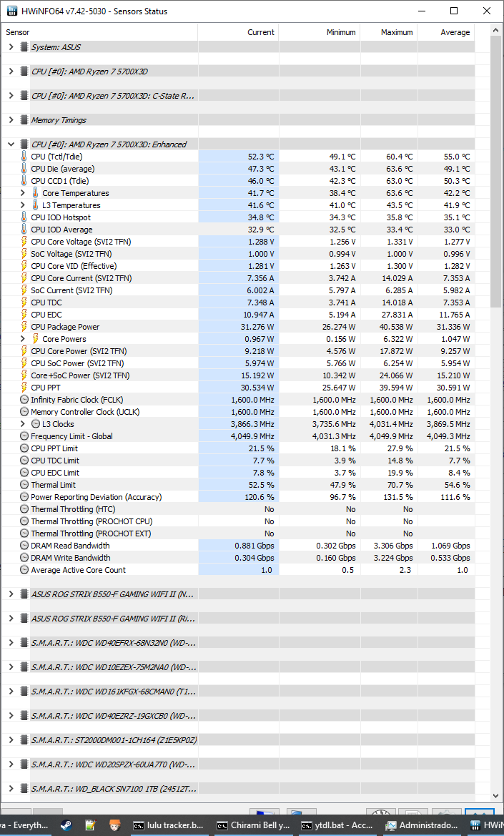The width and height of the screenshot is (504, 836).
Task: Click the chip icon beside System: ASUS
Action: (24, 47)
